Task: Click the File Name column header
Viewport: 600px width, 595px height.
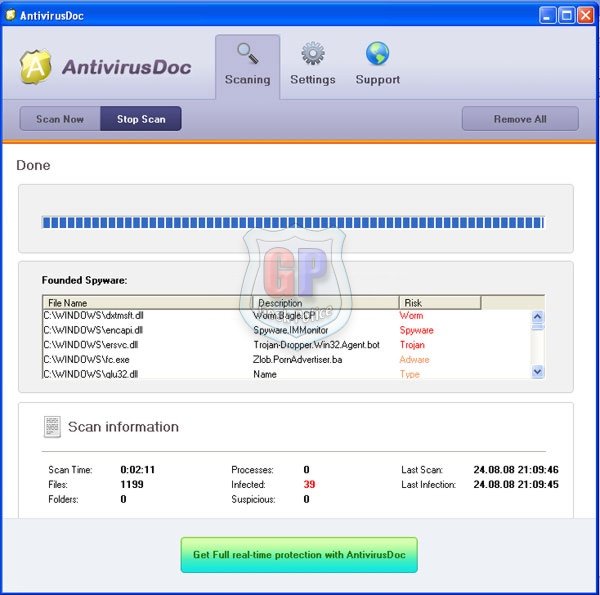Action: [147, 303]
